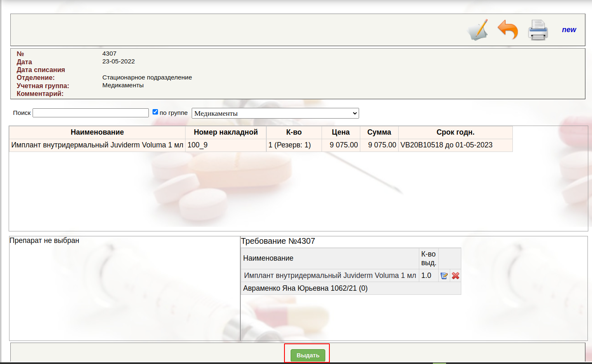Click the edit document pencil icon
592x364 pixels.
coord(478,30)
